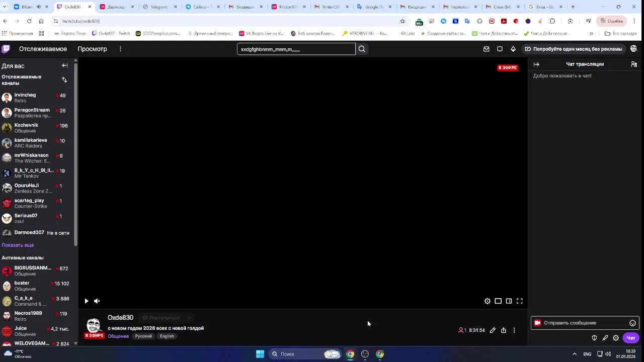Viewport: 644px width, 362px height.
Task: Open the Windows Start menu
Action: point(260,354)
